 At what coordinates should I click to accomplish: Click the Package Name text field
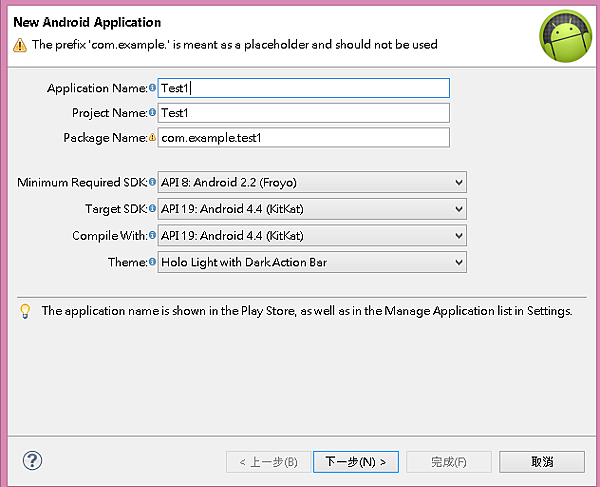pyautogui.click(x=304, y=138)
